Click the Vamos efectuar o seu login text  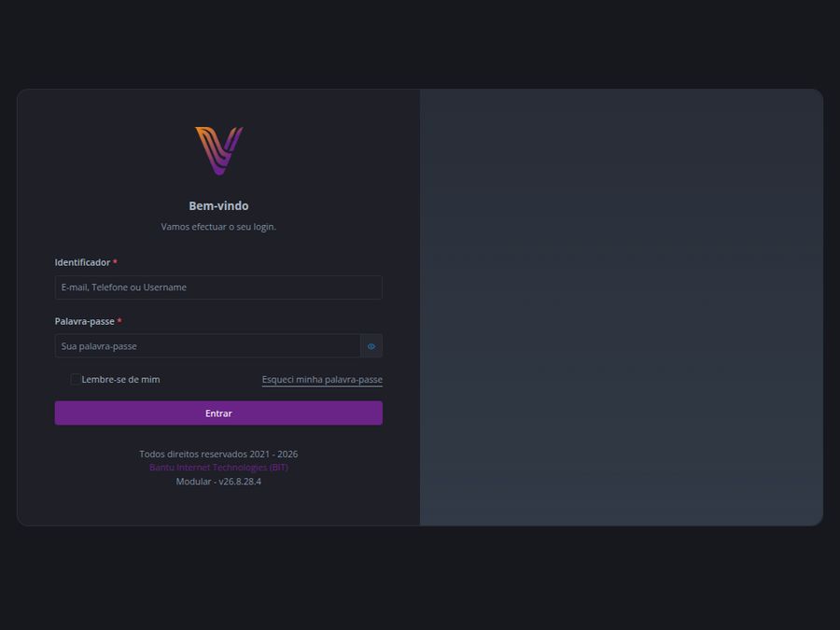pos(218,227)
